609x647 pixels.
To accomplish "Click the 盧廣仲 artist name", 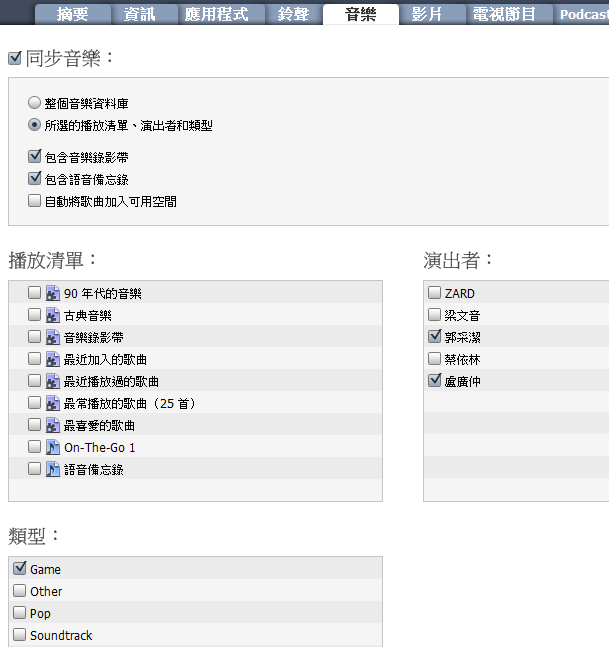I will click(x=463, y=382).
